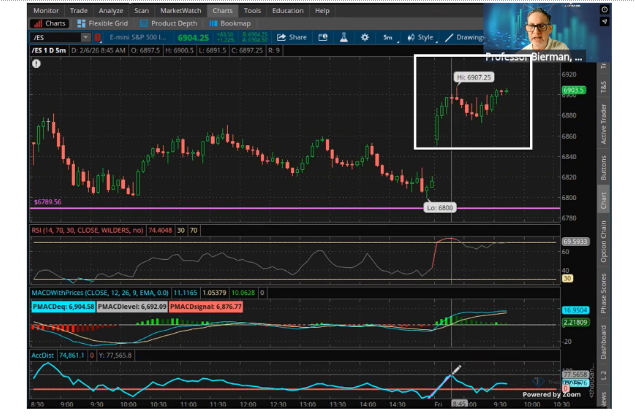Open the Buttons sidebar tab
The image size is (635, 420).
click(603, 168)
